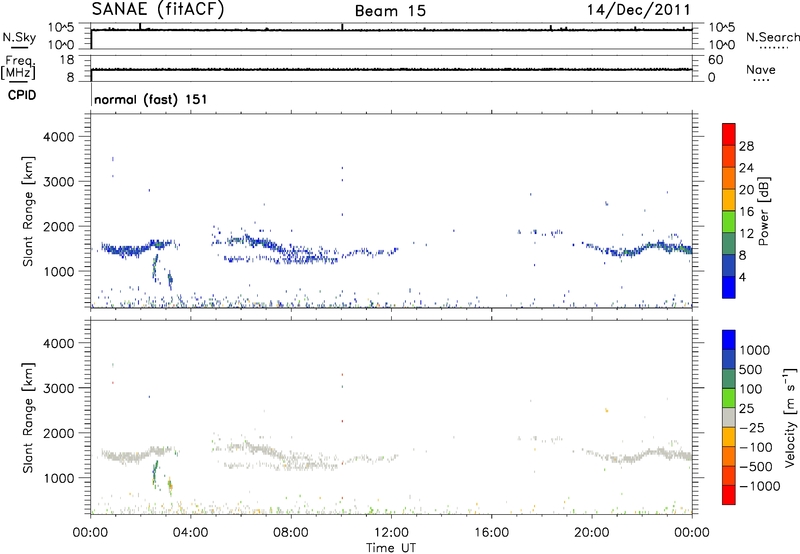Viewport: 800px width, 554px height.
Task: Pick the gray -25 to 25 velocity segment
Action: [729, 417]
